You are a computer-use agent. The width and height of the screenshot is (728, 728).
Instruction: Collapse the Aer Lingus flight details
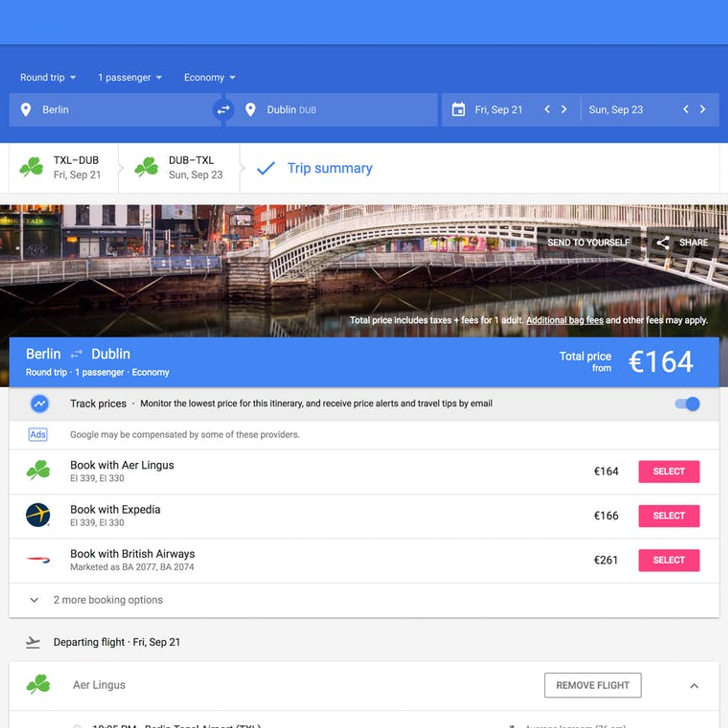pos(694,686)
